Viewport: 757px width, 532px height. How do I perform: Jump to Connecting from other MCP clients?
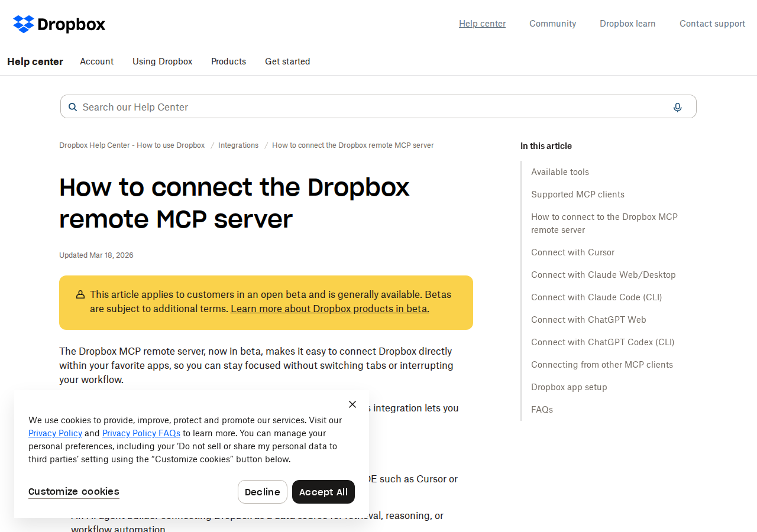point(602,365)
